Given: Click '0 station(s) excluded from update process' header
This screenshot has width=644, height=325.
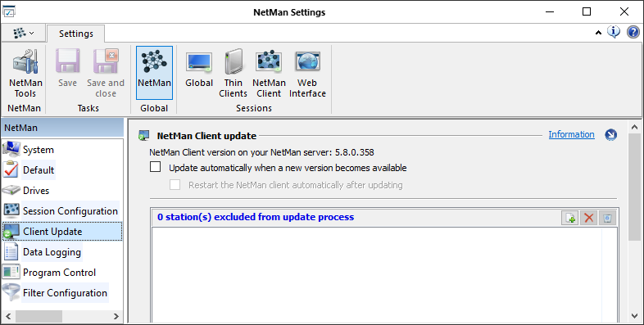Looking at the screenshot, I should coord(256,217).
